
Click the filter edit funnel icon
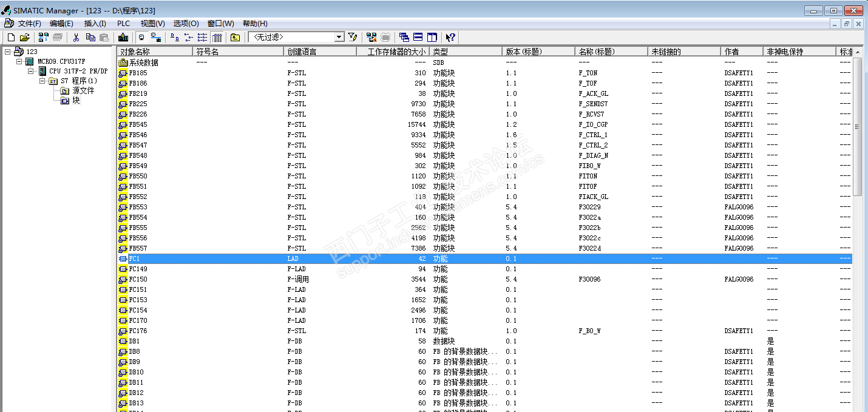tap(352, 37)
